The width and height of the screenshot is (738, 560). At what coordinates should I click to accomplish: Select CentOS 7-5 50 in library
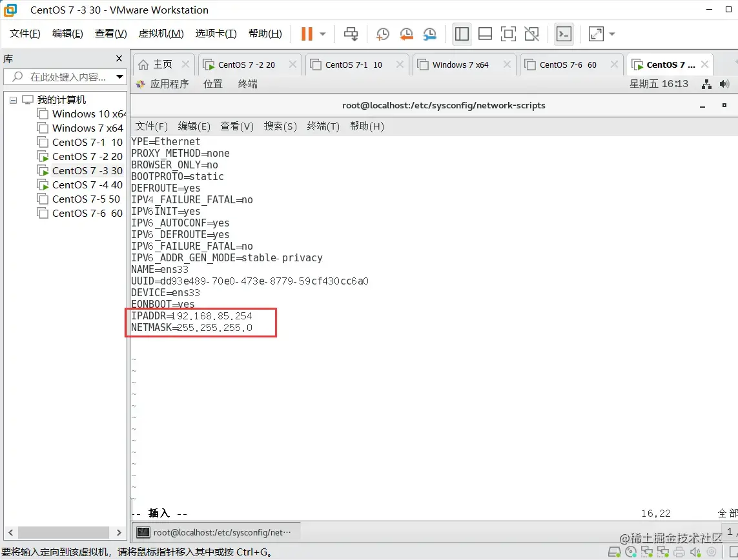click(79, 199)
